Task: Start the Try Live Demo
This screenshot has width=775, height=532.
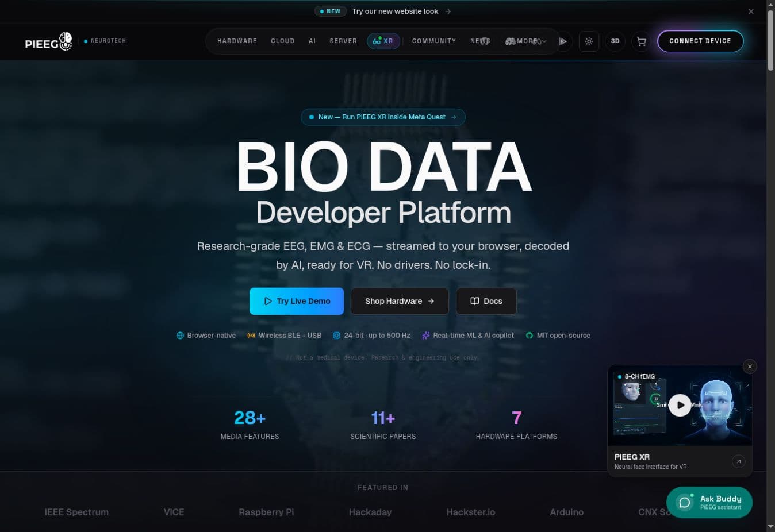Action: coord(297,301)
